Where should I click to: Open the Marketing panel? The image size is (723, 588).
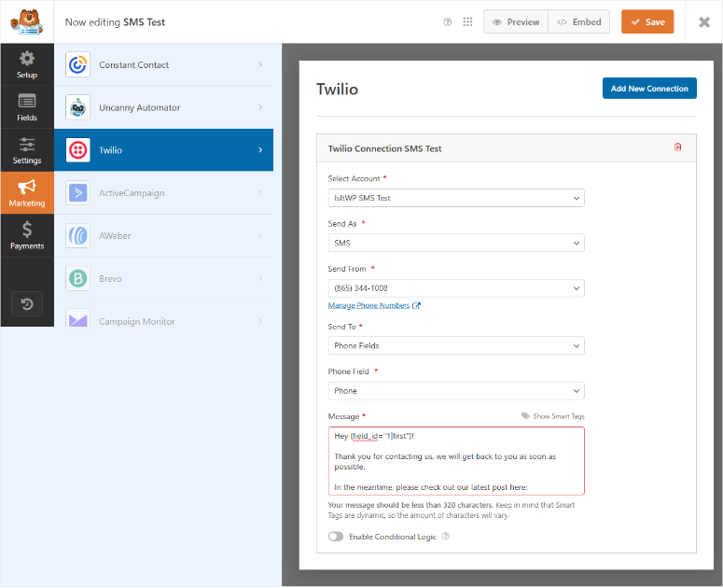click(27, 193)
